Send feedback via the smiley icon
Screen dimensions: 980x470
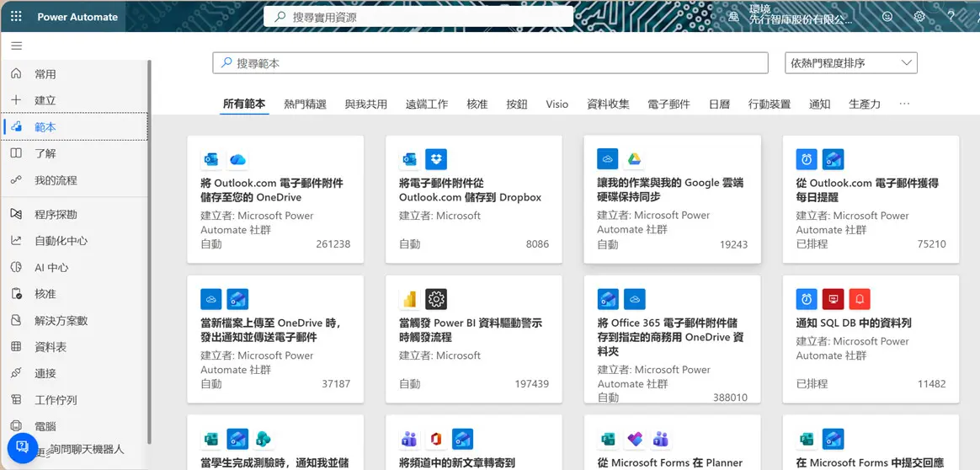887,16
